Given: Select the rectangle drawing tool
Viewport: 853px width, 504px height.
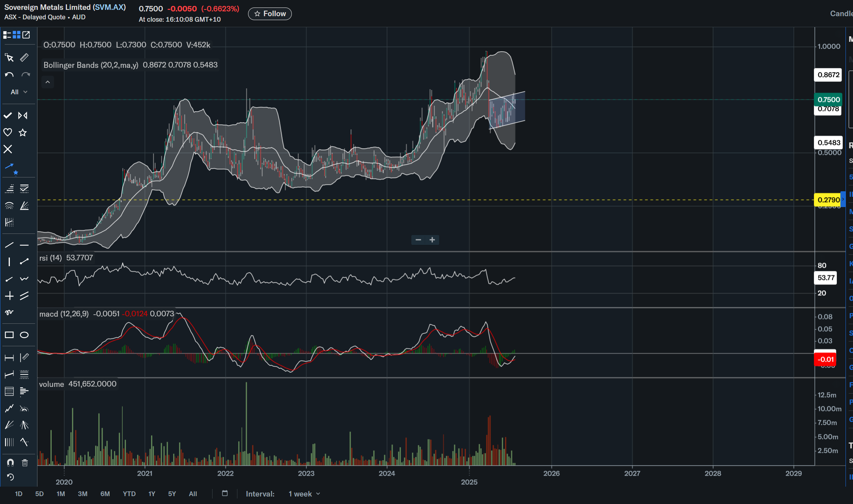Looking at the screenshot, I should 9,335.
